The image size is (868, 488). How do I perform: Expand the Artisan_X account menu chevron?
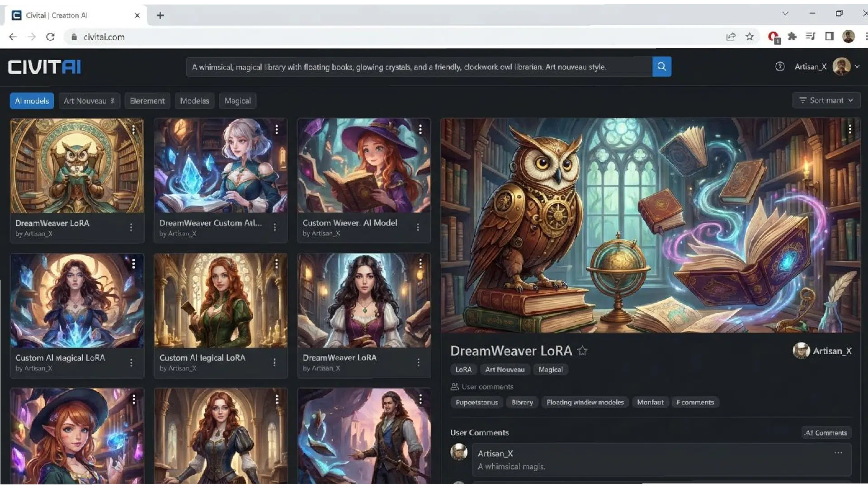pyautogui.click(x=857, y=67)
